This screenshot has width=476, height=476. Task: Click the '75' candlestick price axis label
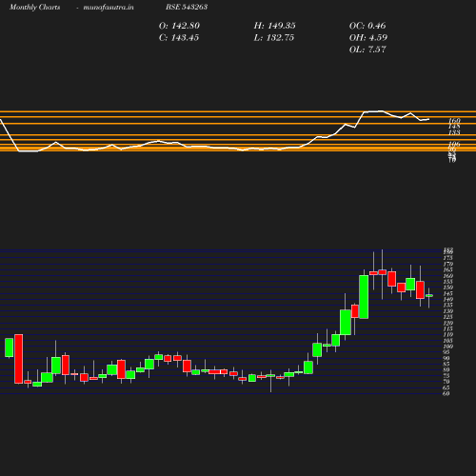446,376
